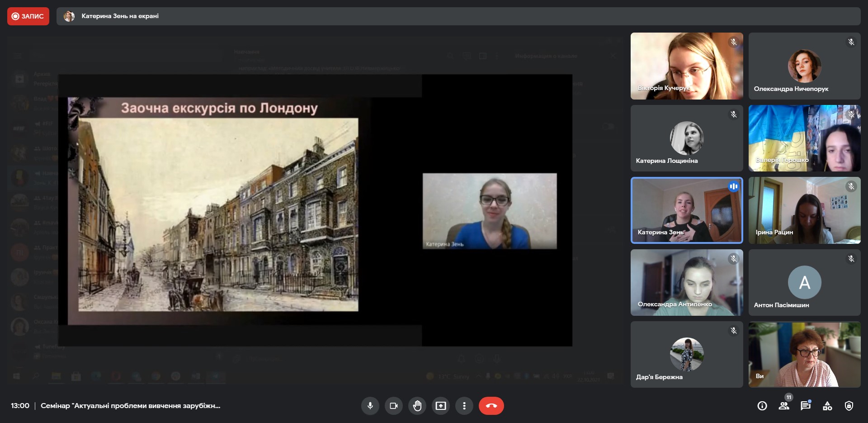868x423 pixels.
Task: Click the audio indicator on Катерина Зень tile
Action: [734, 186]
